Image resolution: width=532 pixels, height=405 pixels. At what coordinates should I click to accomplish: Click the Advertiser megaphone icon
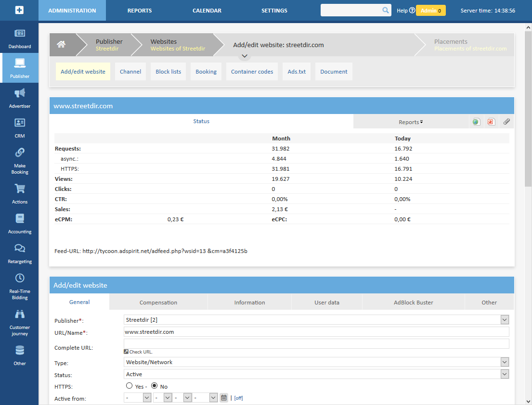click(20, 93)
